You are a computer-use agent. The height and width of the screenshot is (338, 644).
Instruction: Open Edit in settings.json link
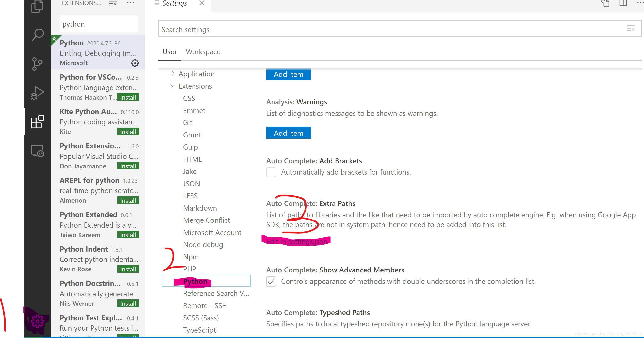[297, 241]
